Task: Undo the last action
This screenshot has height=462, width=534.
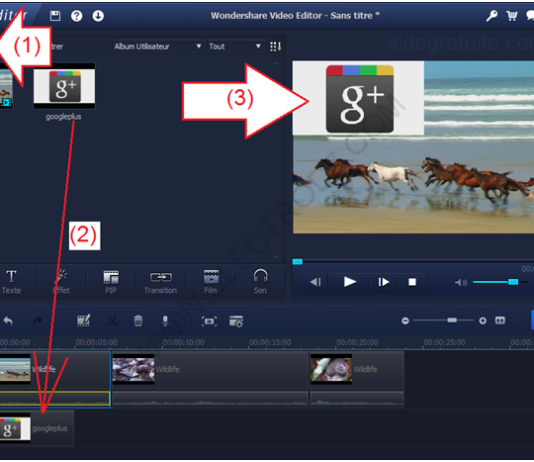Action: (8, 321)
